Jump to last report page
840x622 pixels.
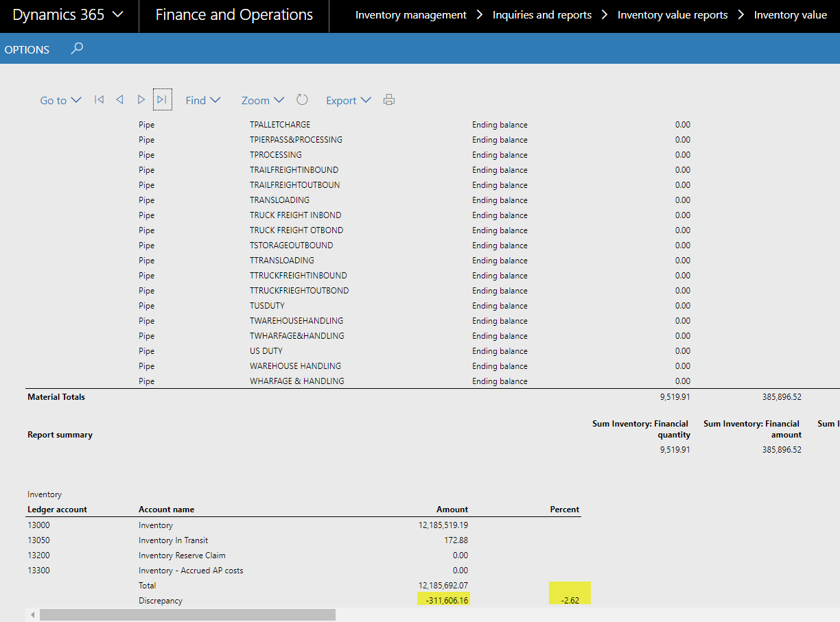pyautogui.click(x=162, y=100)
